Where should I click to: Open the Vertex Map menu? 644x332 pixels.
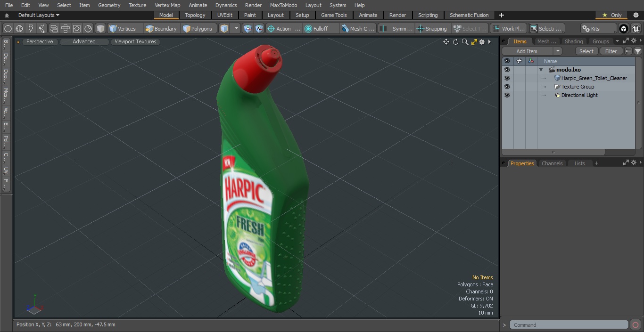[167, 5]
